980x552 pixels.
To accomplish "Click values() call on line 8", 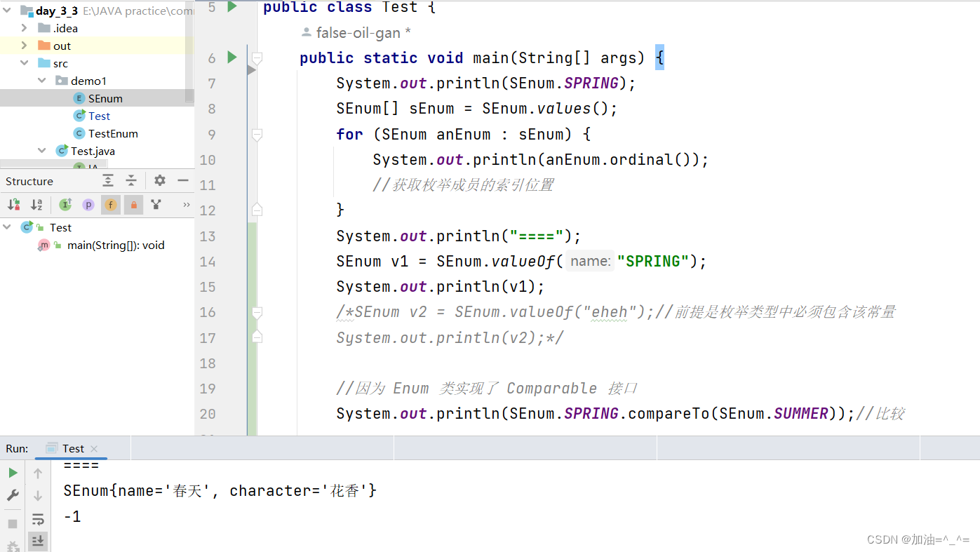I will click(x=572, y=109).
